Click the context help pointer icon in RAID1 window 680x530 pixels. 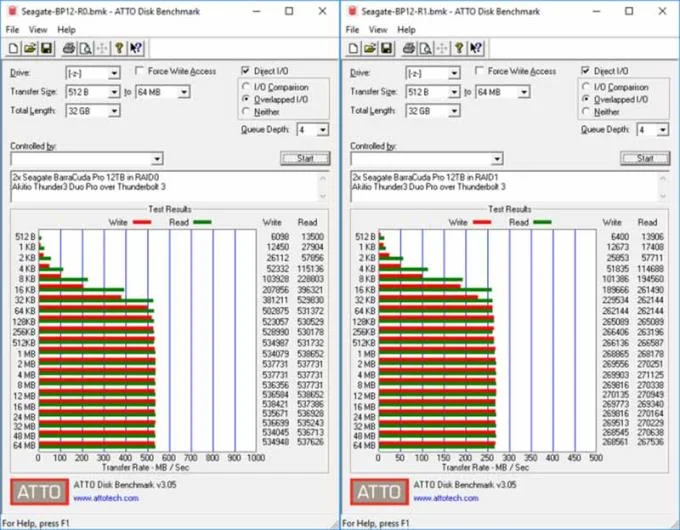[476, 48]
